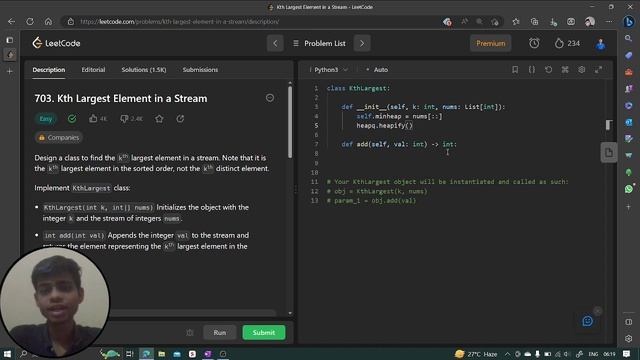The image size is (640, 360).
Task: Open the Solutions (1.5K) tab
Action: click(144, 70)
